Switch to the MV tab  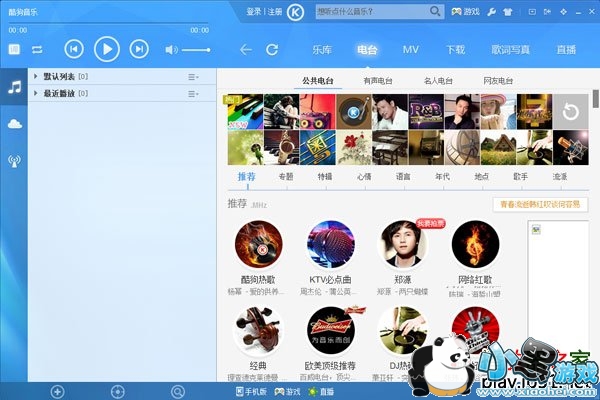(x=411, y=50)
